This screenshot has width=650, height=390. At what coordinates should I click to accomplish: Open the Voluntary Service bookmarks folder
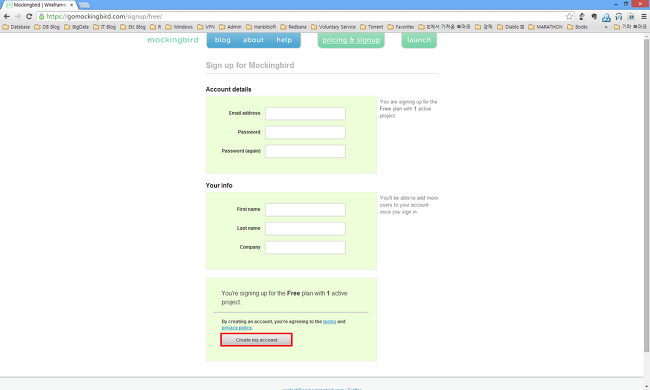click(x=333, y=27)
